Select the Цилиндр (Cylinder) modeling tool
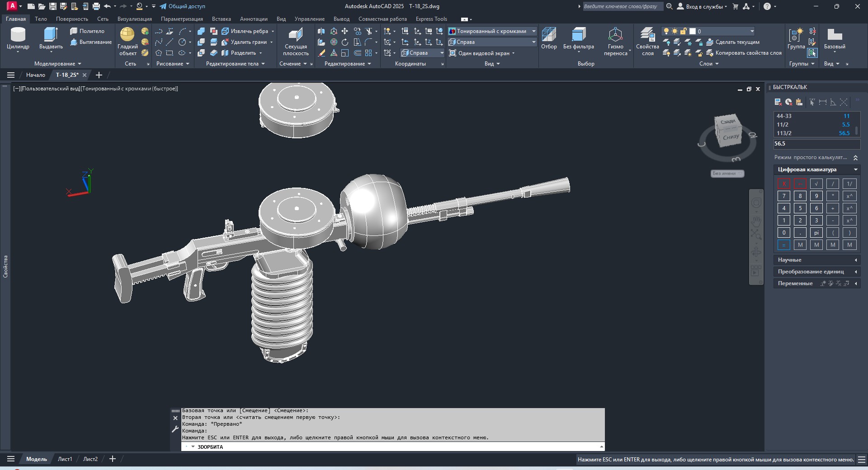The height and width of the screenshot is (470, 868). 18,39
